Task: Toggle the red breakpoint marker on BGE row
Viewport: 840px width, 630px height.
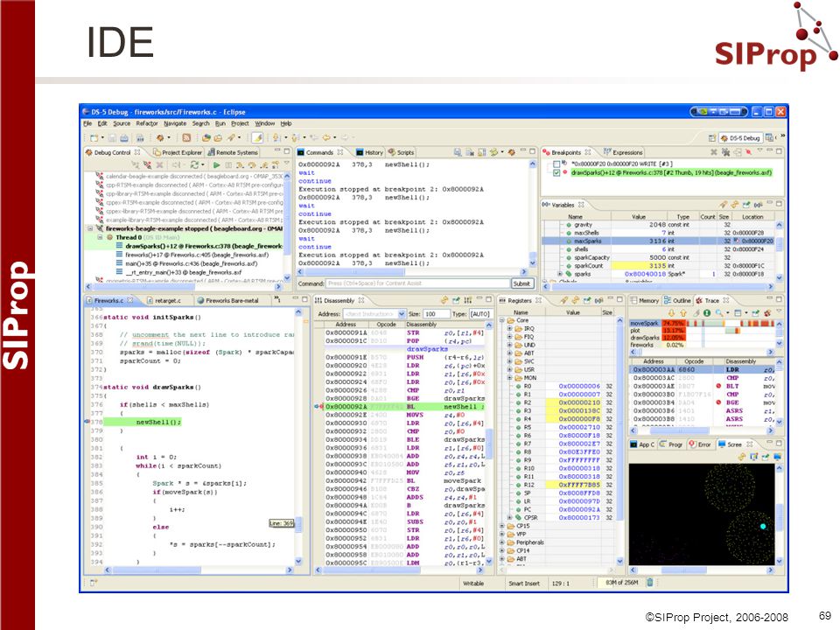Action: tap(718, 402)
